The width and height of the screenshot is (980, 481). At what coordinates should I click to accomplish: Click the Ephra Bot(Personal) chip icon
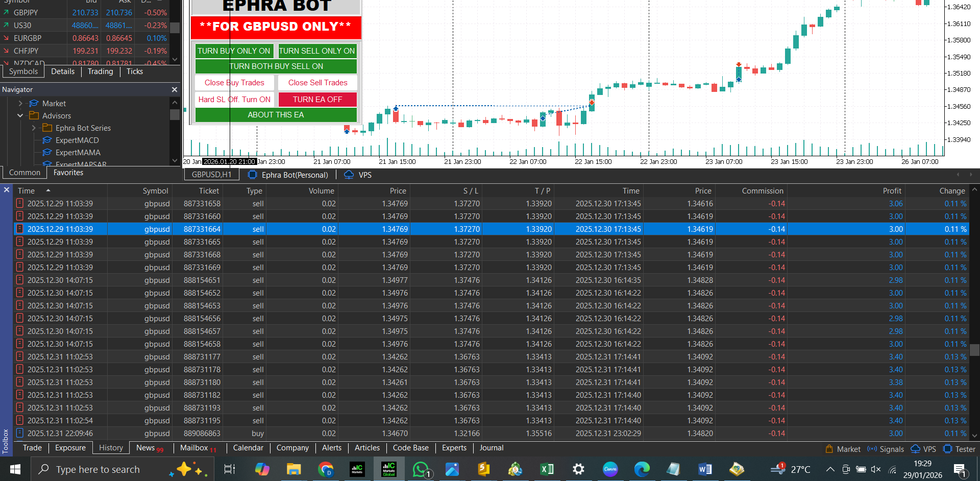coord(252,175)
